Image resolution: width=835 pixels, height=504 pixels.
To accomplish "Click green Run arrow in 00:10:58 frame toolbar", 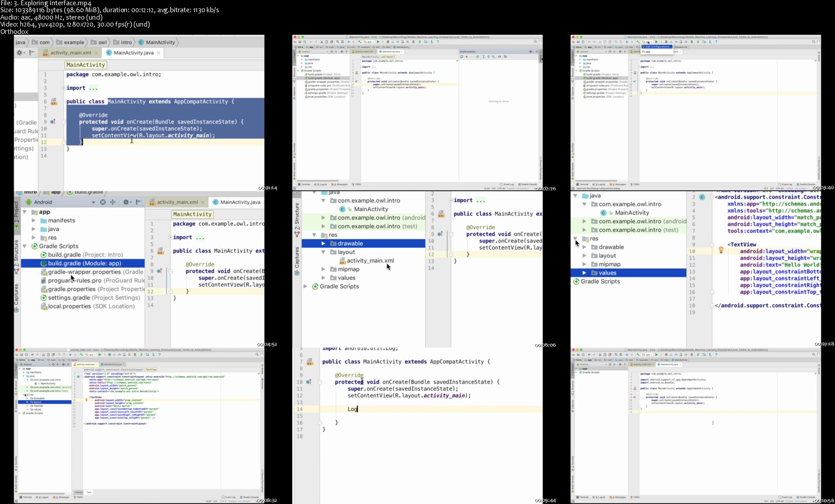I will 656,355.
